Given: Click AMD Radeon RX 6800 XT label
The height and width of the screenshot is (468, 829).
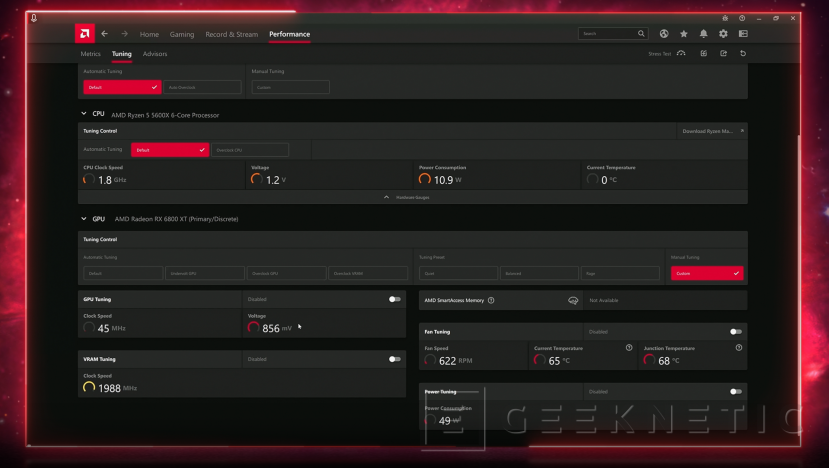Looking at the screenshot, I should tap(176, 219).
